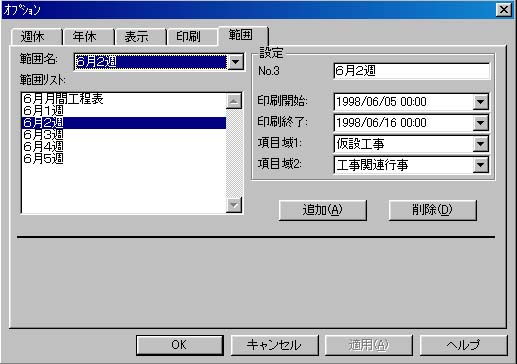Select 6月1週 in the range list
Viewport: 517px width, 364px height.
(123, 111)
